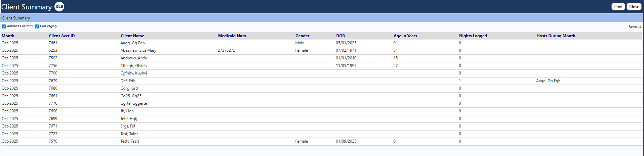Select client name Jnhf, Hgfj
644x156 pixels.
click(129, 119)
